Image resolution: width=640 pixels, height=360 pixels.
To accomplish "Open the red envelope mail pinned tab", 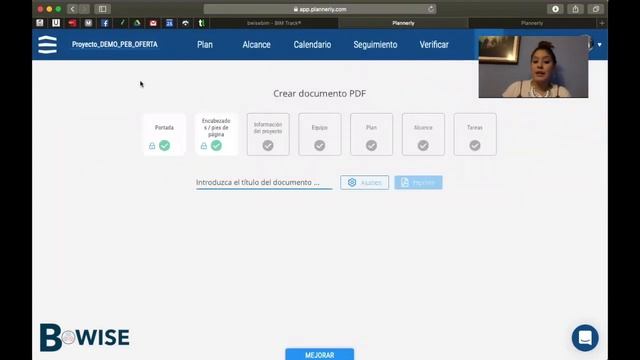I will tap(153, 23).
